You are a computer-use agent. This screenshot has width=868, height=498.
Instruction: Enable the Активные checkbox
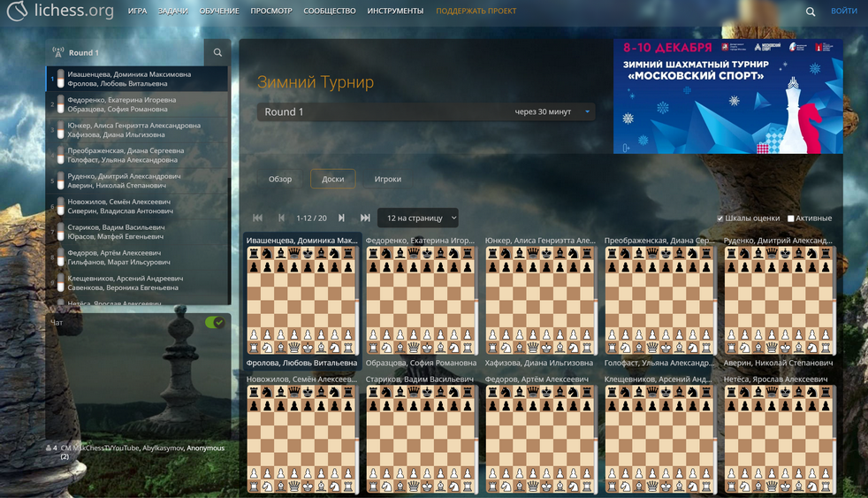tap(791, 218)
